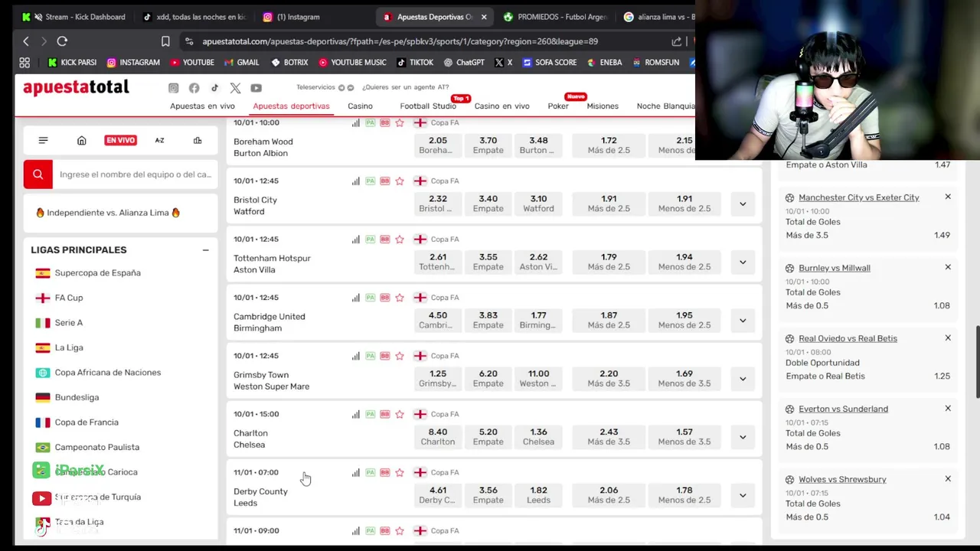Expand more markets for Bristol City vs Watford
Screen dimensions: 980x551
743,204
